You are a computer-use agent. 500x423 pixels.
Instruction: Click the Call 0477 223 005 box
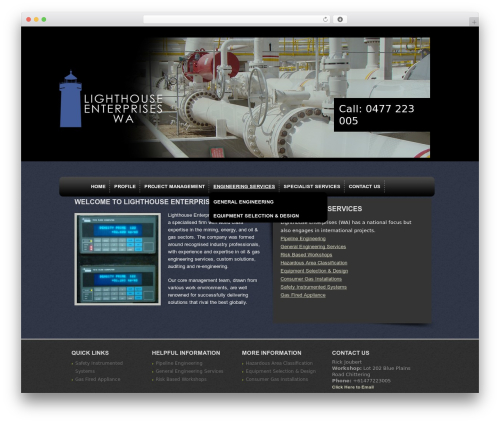pos(382,115)
